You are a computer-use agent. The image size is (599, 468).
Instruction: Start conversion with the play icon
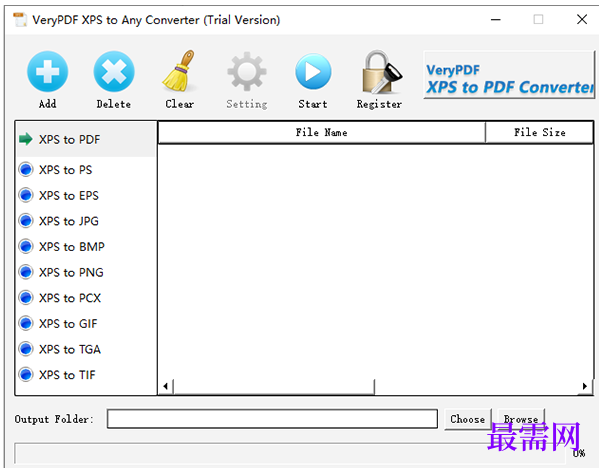tap(313, 71)
